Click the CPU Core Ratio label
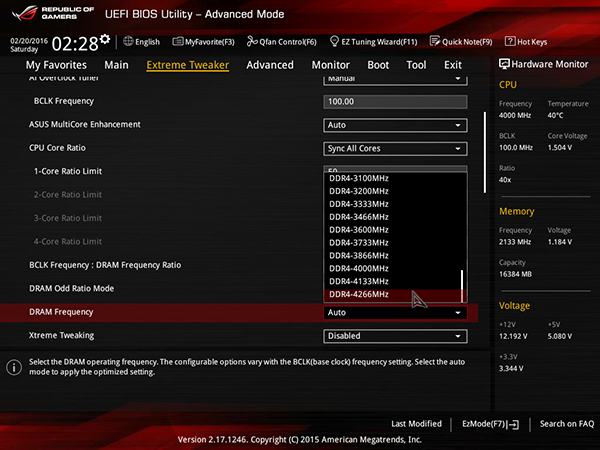Image resolution: width=600 pixels, height=450 pixels. (57, 148)
